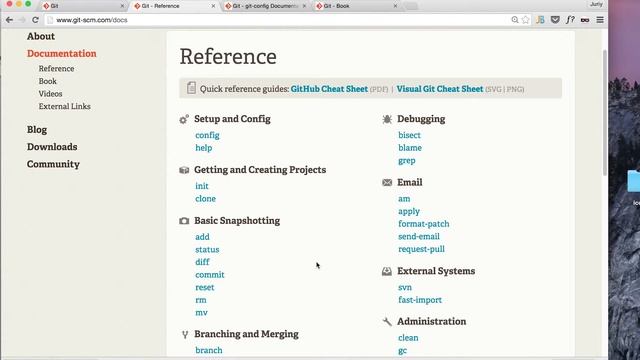The height and width of the screenshot is (360, 640).
Task: Close the Git - Book tab
Action: pyautogui.click(x=395, y=6)
